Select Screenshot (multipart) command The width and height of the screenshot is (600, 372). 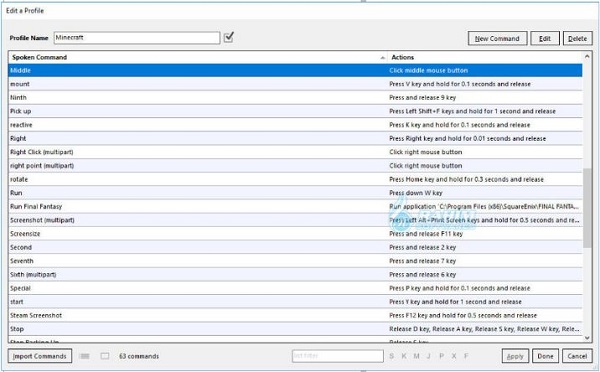coord(295,220)
